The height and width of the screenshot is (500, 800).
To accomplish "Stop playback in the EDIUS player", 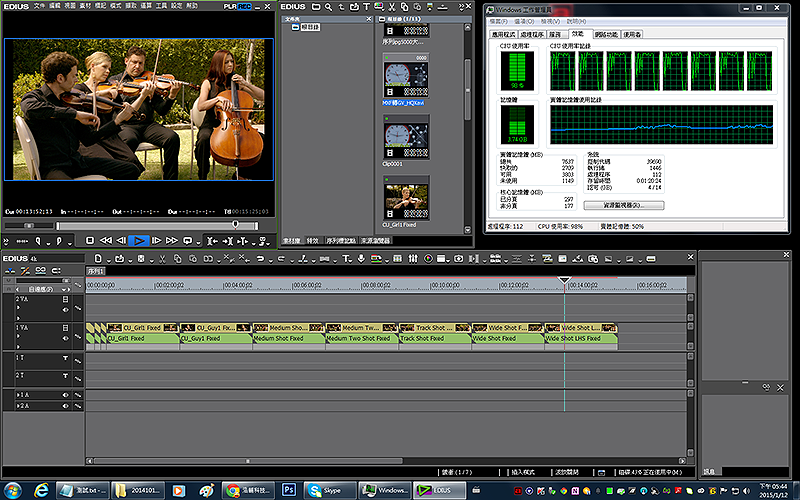I will click(90, 241).
